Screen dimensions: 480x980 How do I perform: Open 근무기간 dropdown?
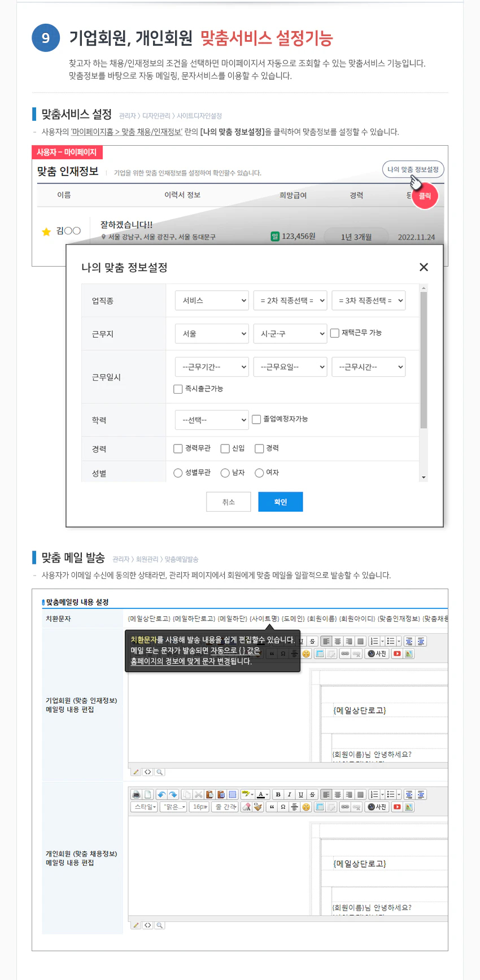click(x=212, y=367)
